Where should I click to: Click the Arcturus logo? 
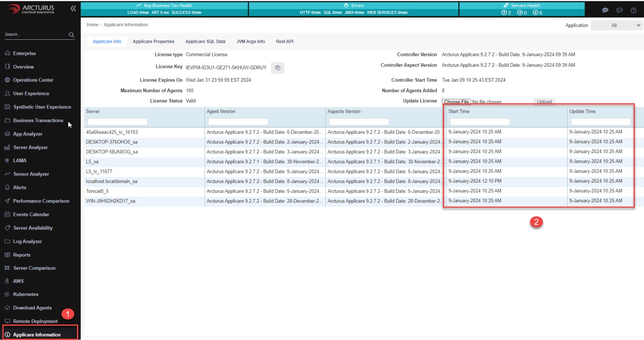(30, 9)
